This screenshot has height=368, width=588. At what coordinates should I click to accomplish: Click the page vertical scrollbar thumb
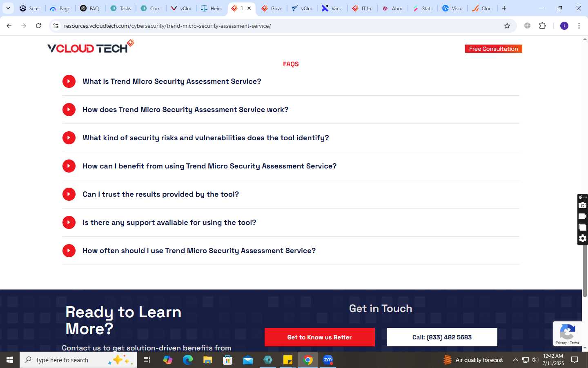(x=585, y=271)
